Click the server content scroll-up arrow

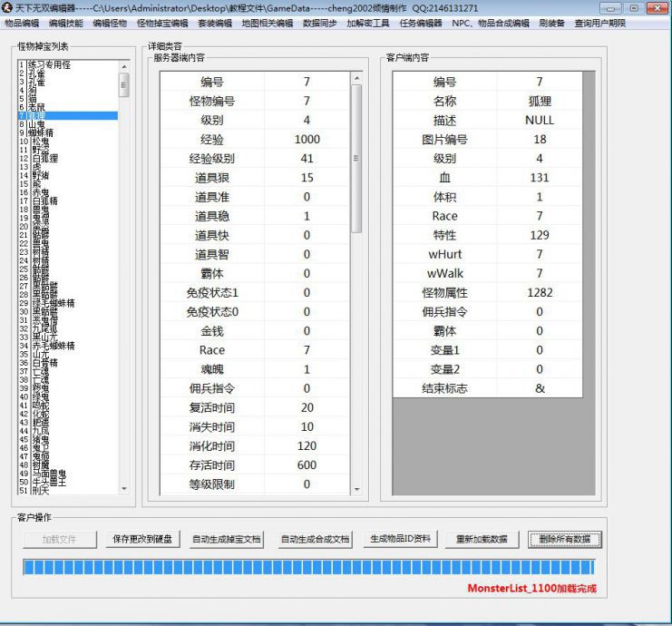[356, 79]
